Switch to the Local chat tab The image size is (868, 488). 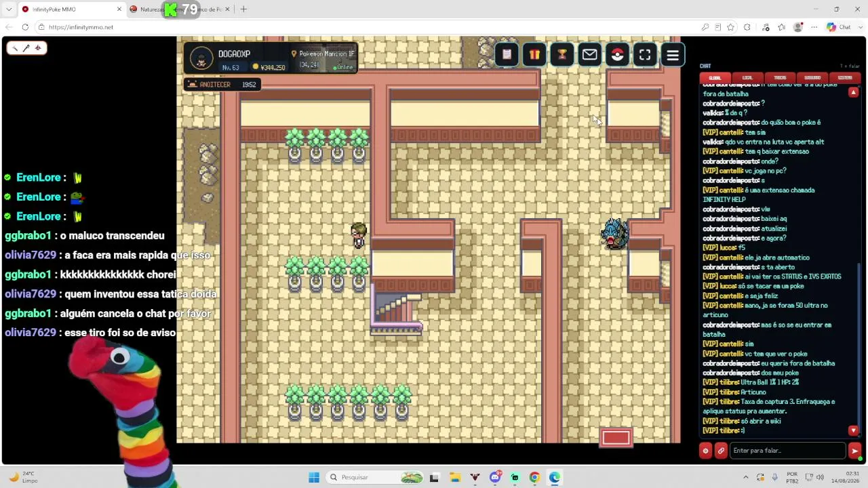(747, 78)
